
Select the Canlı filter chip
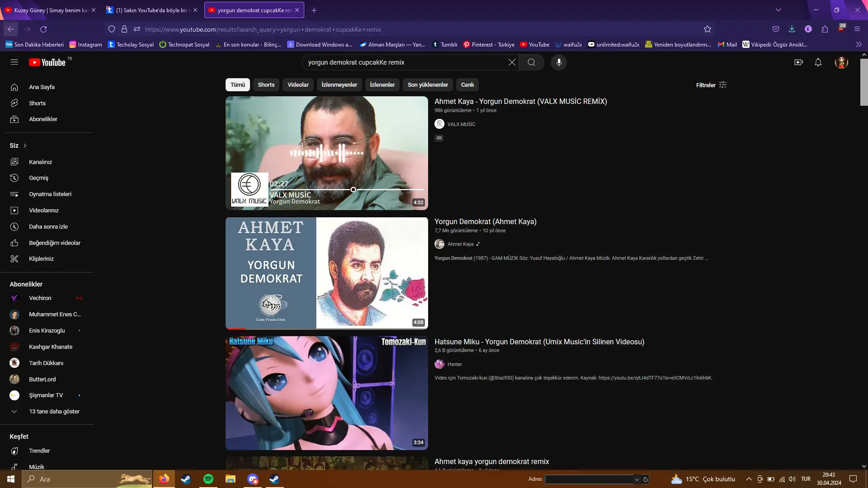pos(467,85)
